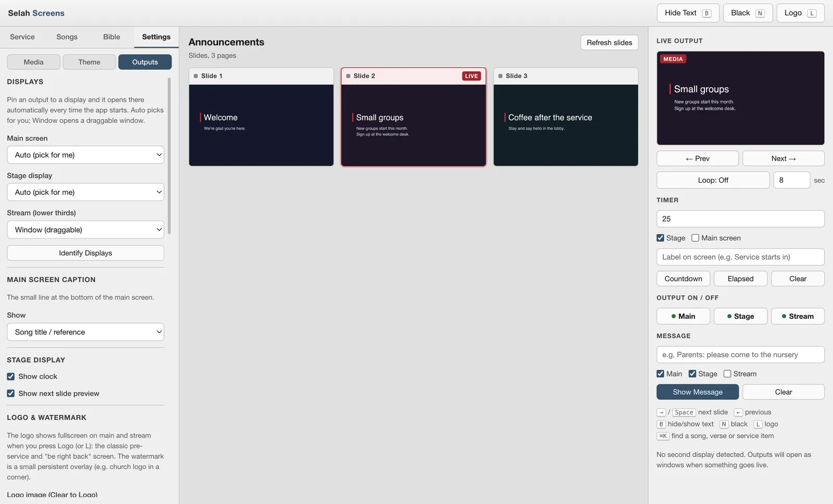
Task: Click the Selah Screens app title
Action: (x=36, y=13)
